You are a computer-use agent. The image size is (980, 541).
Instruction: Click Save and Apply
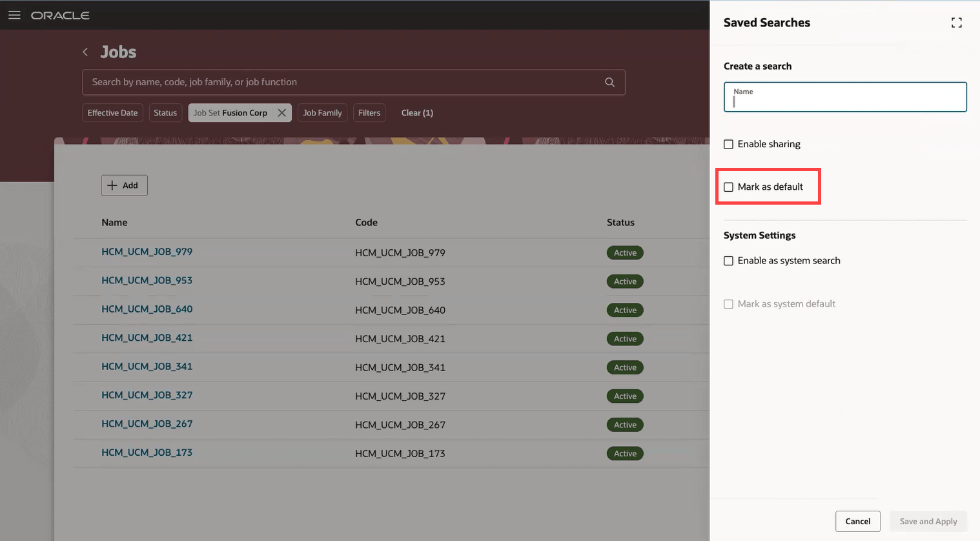click(x=928, y=521)
